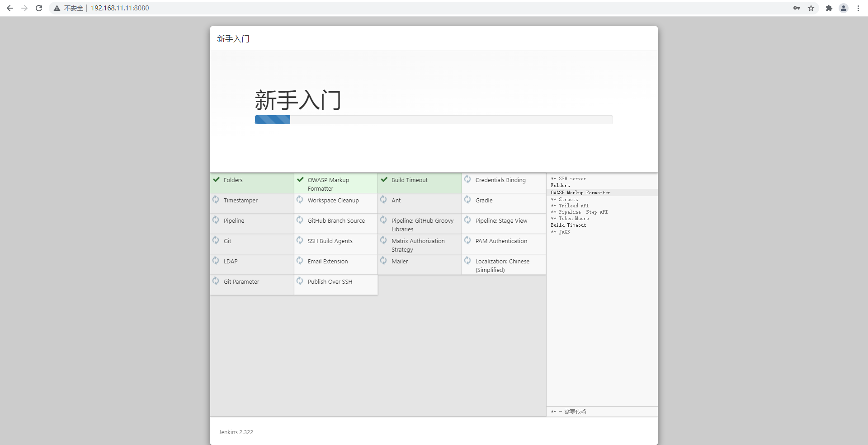Image resolution: width=868 pixels, height=445 pixels.
Task: Click the green checkmark beside Folders
Action: click(217, 179)
